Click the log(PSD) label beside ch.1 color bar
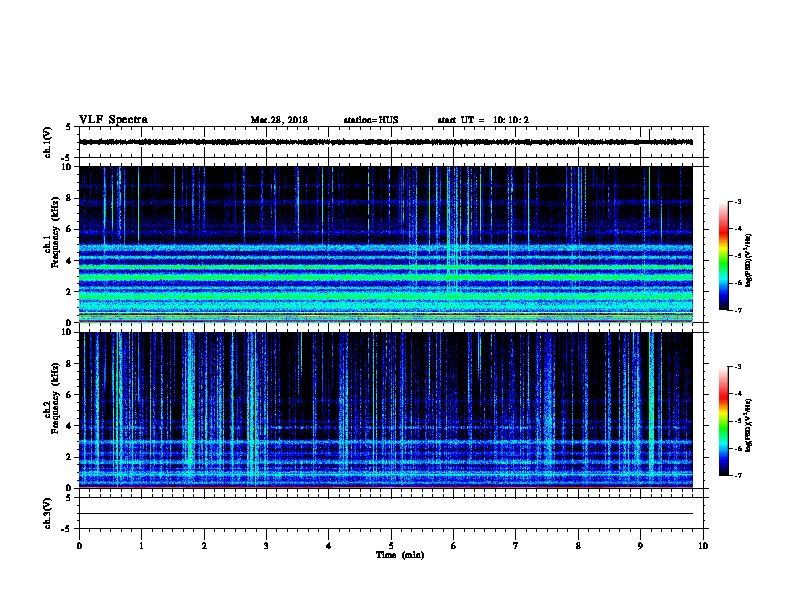 [748, 260]
